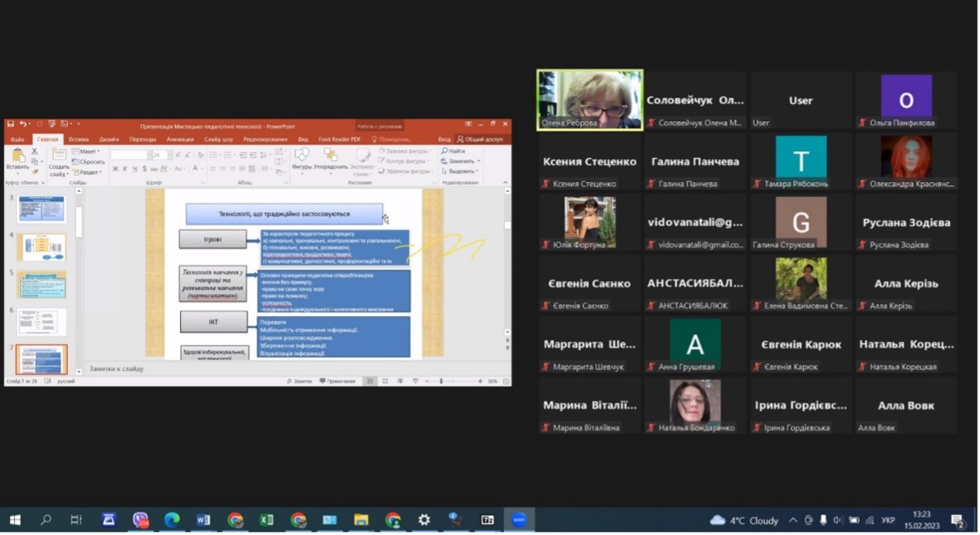This screenshot has width=980, height=535.
Task: Select slide 5 thumbnail in panel
Action: [x=41, y=285]
